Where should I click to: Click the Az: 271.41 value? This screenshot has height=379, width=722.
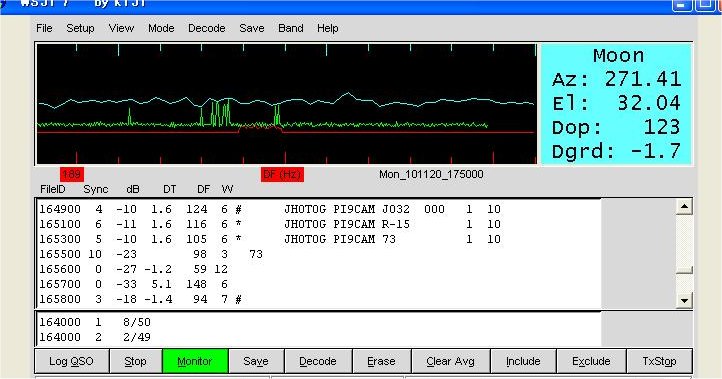[x=617, y=79]
